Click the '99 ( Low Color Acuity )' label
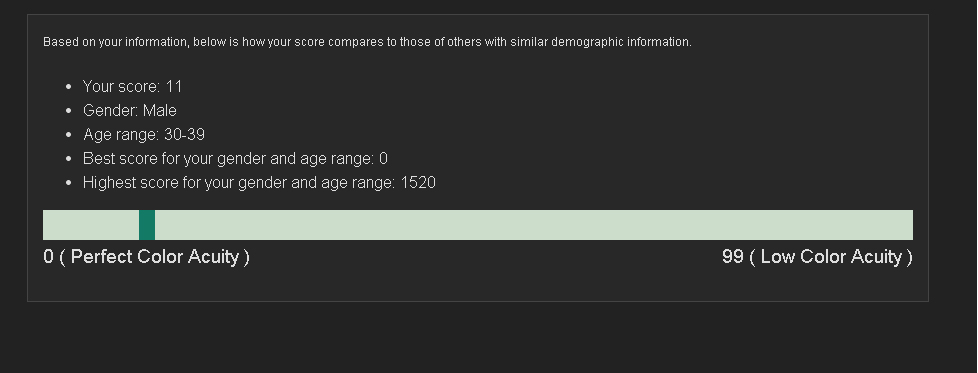The height and width of the screenshot is (373, 978). 817,256
